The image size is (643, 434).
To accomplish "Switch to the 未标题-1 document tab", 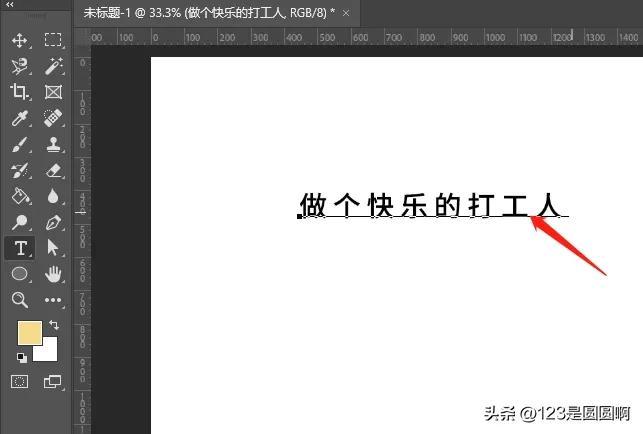I will pyautogui.click(x=209, y=13).
